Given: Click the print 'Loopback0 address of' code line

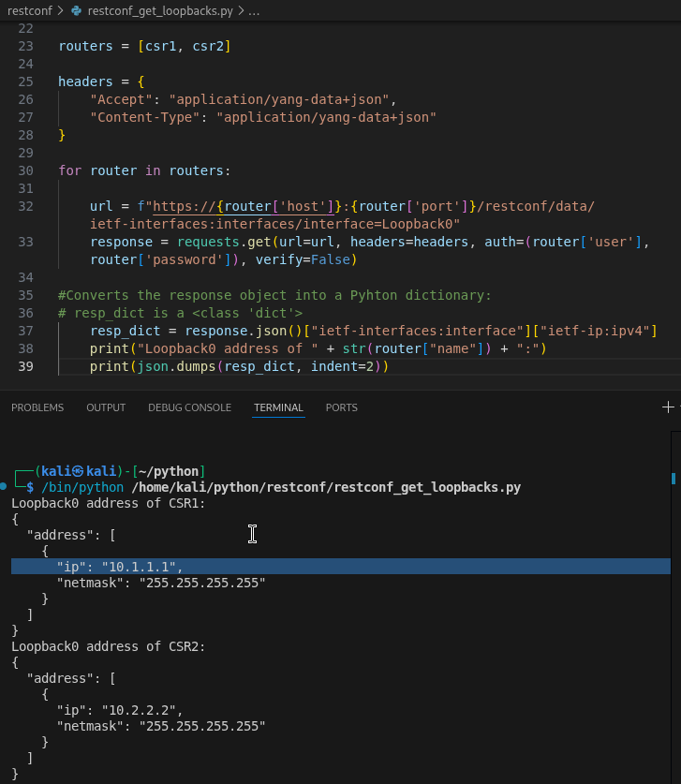Looking at the screenshot, I should click(318, 348).
